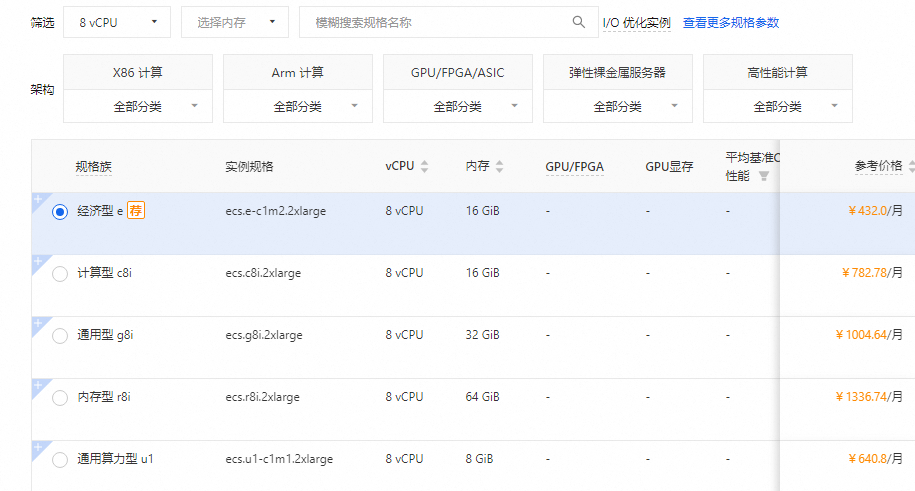The width and height of the screenshot is (915, 491).
Task: Click 64 GiB memory cell
Action: 482,396
